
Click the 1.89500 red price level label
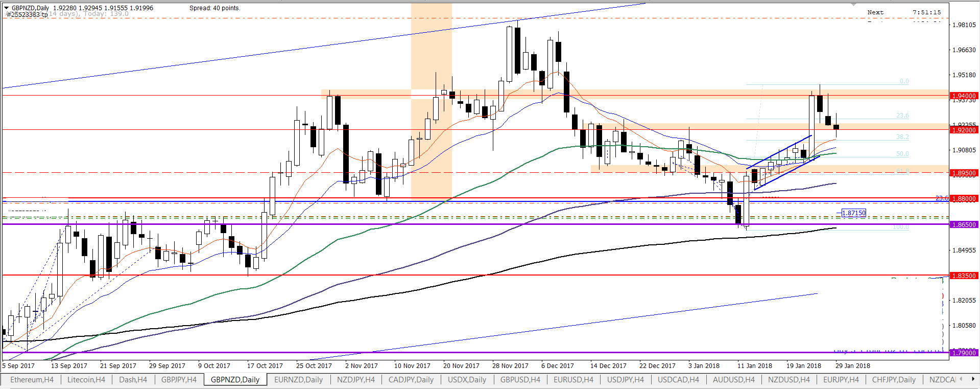tap(964, 173)
